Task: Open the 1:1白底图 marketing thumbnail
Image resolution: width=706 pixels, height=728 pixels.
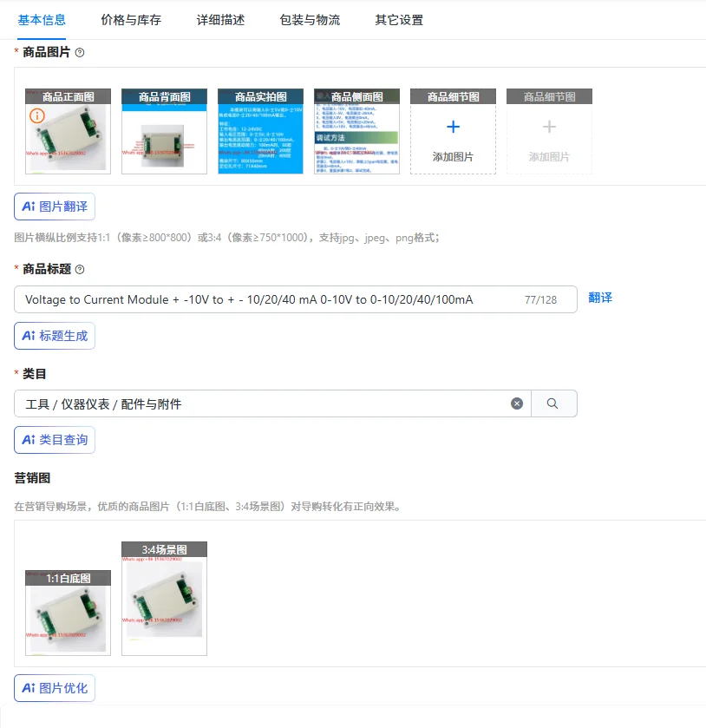Action: [67, 613]
